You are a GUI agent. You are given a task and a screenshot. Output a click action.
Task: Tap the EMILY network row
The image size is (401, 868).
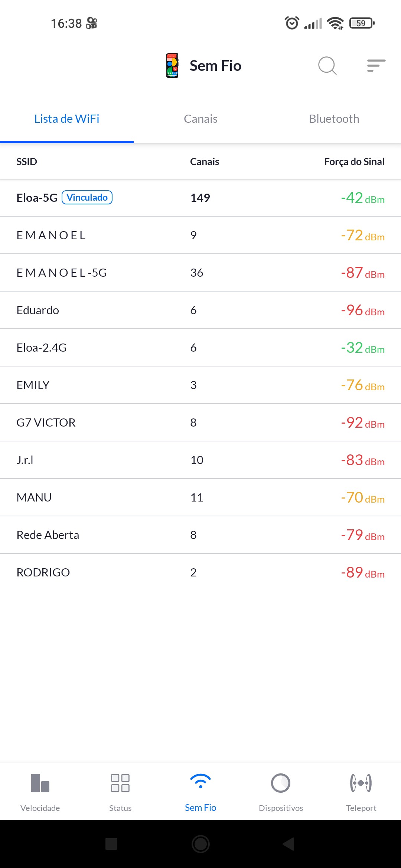click(x=200, y=385)
